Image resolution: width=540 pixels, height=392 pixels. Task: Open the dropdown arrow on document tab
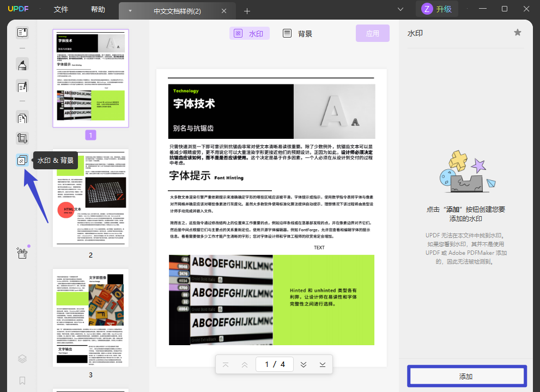click(x=130, y=11)
